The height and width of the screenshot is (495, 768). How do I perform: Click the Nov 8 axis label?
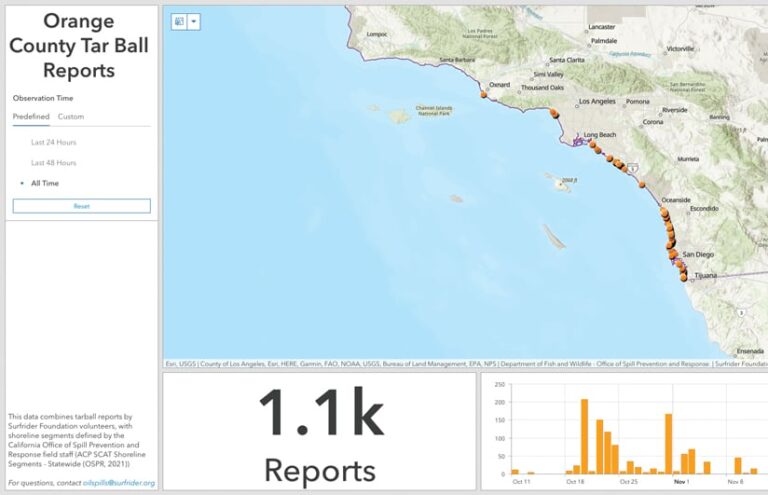click(x=735, y=482)
